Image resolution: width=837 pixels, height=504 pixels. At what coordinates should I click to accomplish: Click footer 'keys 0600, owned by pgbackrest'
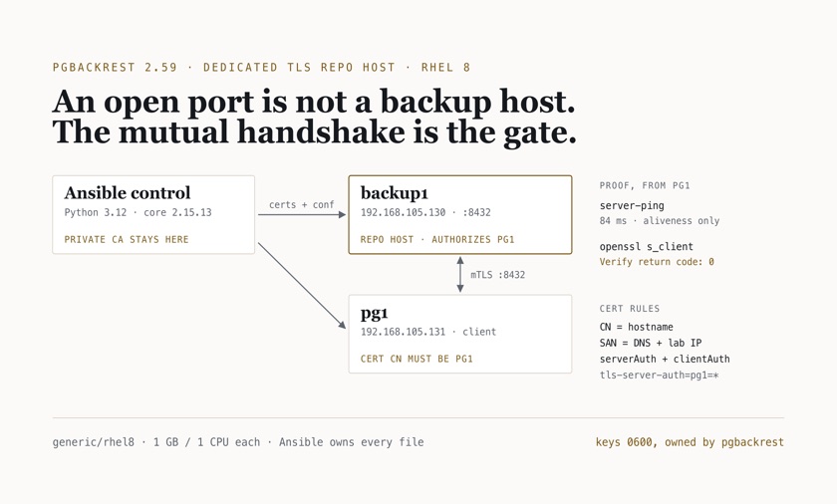690,442
